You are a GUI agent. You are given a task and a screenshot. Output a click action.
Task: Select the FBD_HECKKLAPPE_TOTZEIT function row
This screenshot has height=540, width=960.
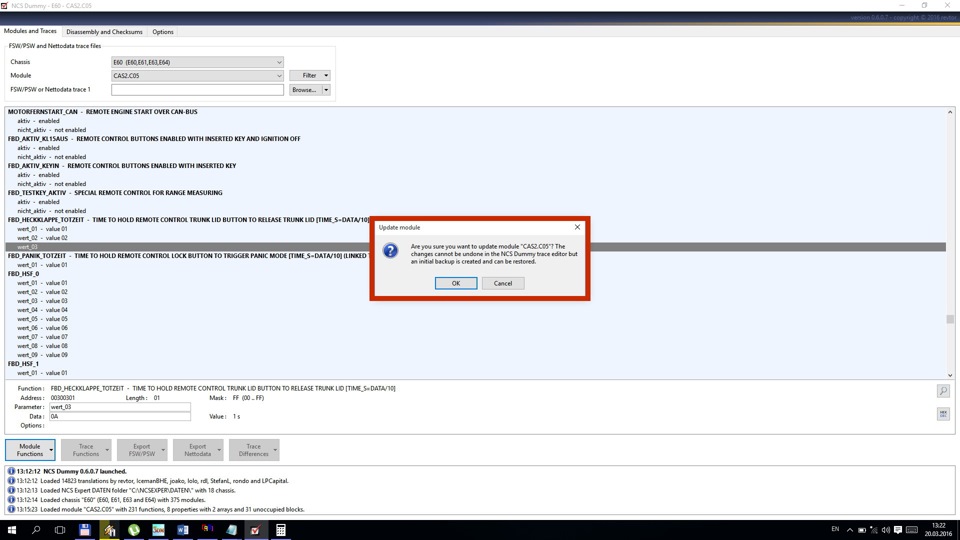(189, 220)
